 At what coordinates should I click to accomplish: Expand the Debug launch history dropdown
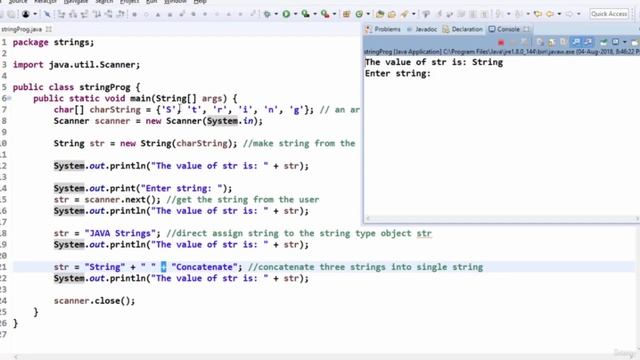pos(276,14)
